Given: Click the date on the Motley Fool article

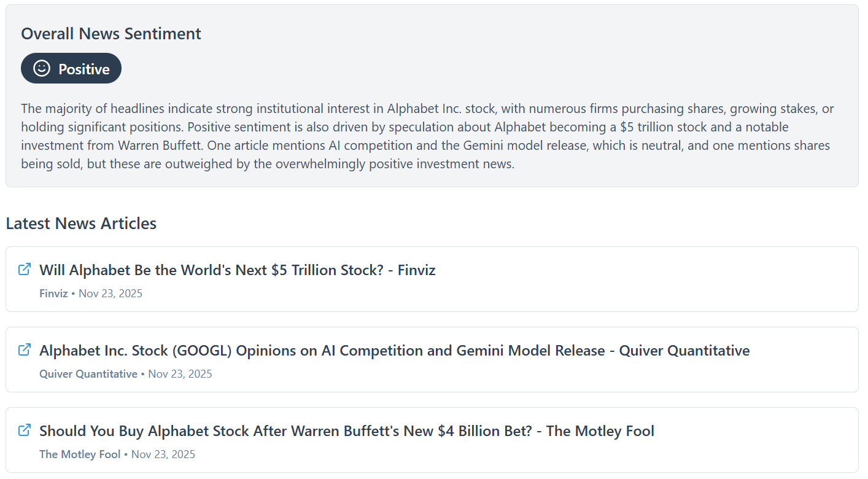Looking at the screenshot, I should [163, 454].
